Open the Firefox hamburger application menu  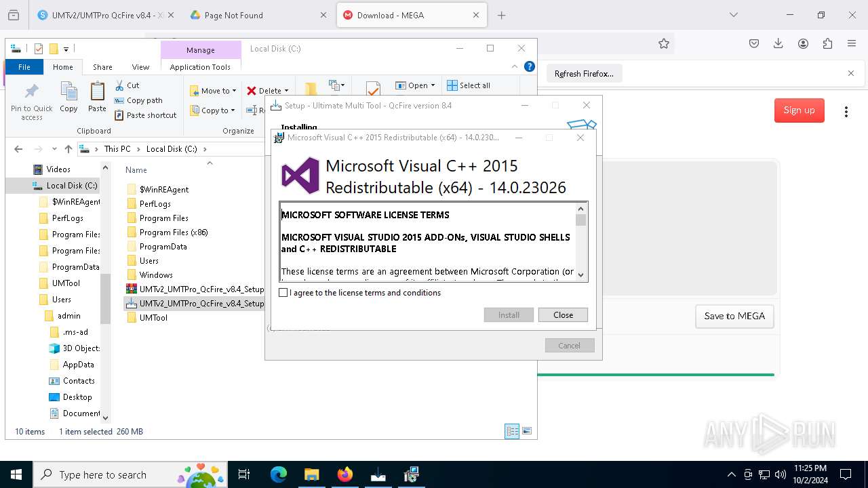(852, 43)
